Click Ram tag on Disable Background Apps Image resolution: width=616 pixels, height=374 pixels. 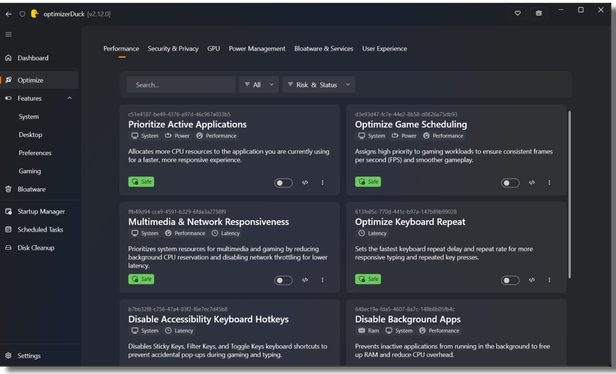click(368, 331)
